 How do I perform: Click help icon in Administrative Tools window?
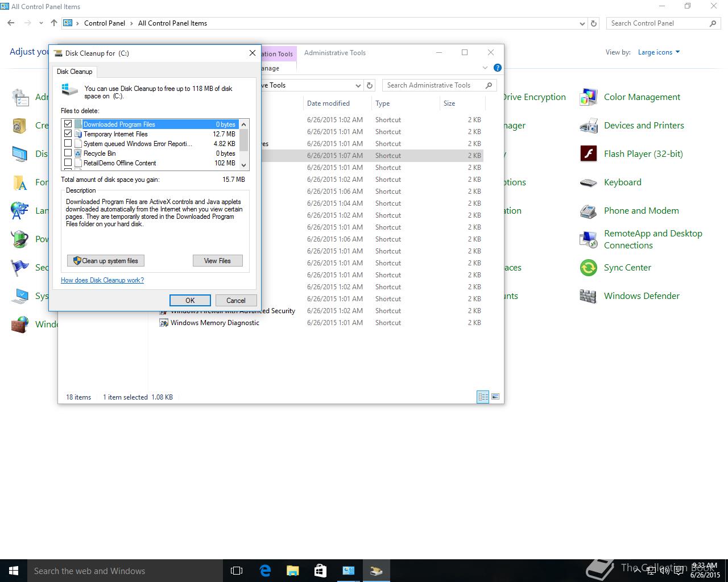498,68
